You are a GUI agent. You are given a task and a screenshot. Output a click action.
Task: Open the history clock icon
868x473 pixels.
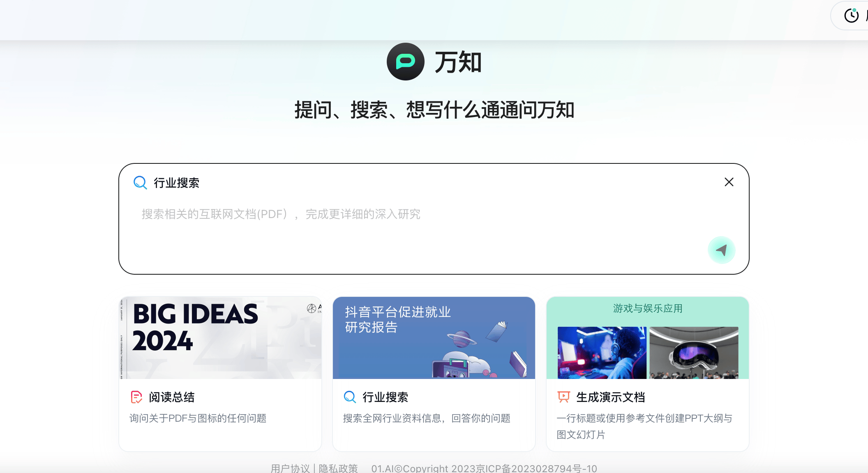[x=852, y=16]
